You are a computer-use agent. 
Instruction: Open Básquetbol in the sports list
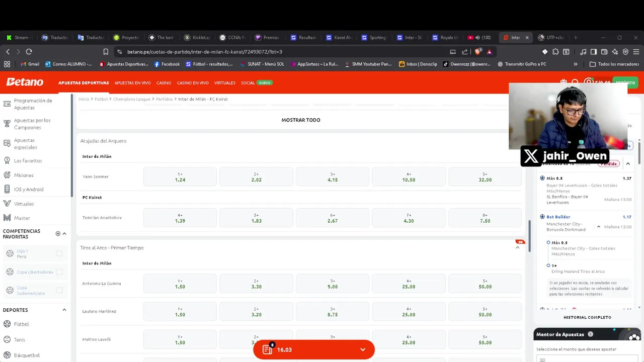coord(27,355)
